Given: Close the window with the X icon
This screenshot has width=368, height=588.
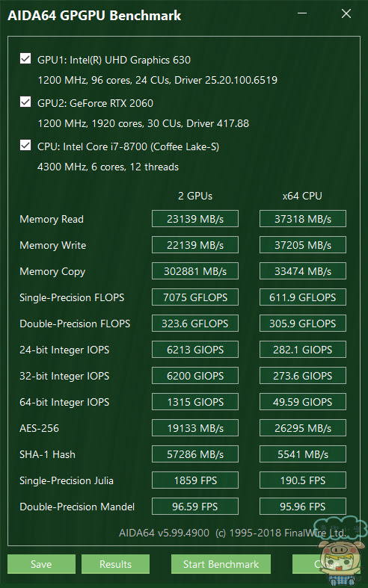Looking at the screenshot, I should tap(346, 13).
